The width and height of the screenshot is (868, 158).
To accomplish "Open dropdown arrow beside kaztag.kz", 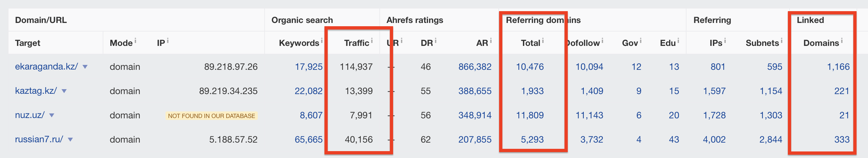I will point(64,91).
